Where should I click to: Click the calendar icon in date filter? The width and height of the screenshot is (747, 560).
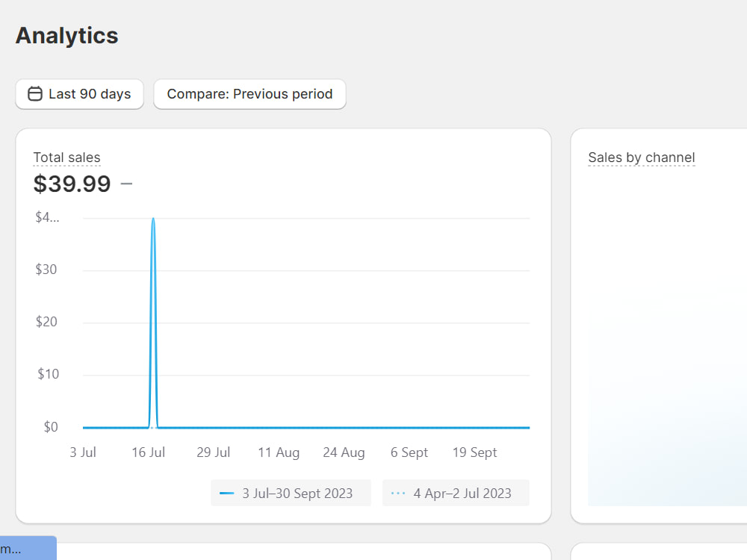point(35,94)
